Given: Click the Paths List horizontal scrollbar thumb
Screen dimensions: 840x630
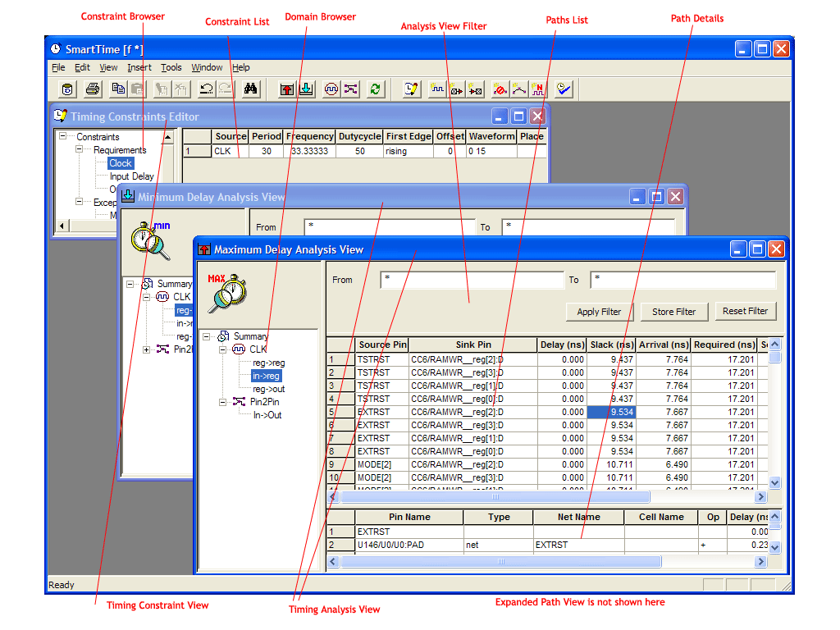Looking at the screenshot, I should pyautogui.click(x=495, y=497).
